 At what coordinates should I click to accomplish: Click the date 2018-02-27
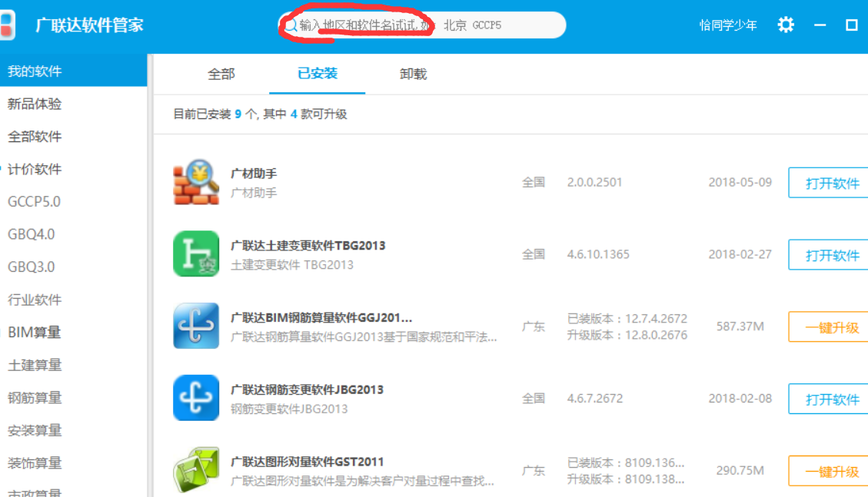point(740,254)
